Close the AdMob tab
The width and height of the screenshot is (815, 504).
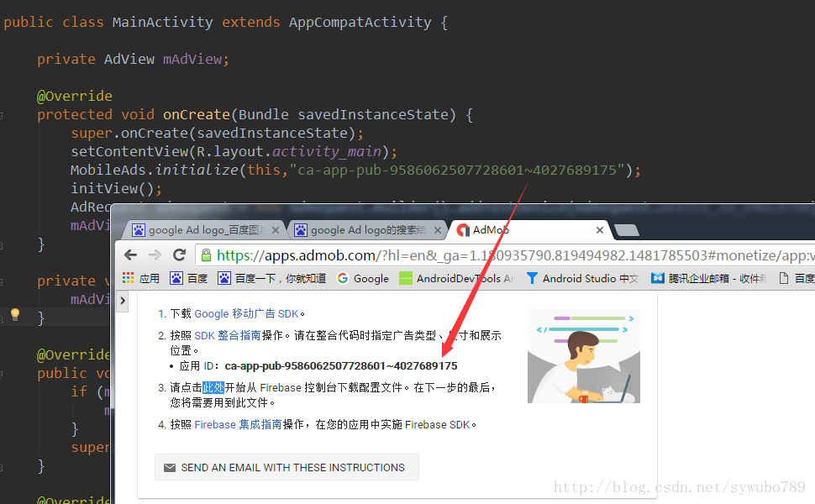pyautogui.click(x=600, y=230)
